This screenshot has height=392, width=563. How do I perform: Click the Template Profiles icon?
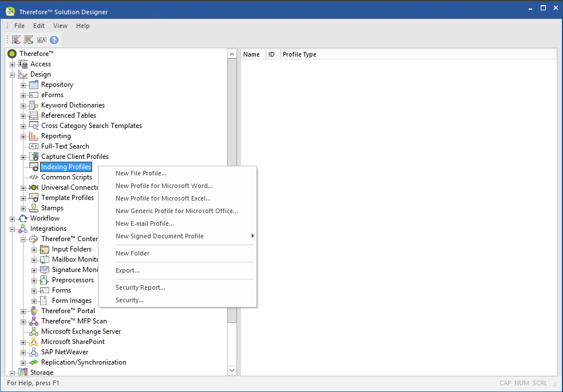[34, 198]
